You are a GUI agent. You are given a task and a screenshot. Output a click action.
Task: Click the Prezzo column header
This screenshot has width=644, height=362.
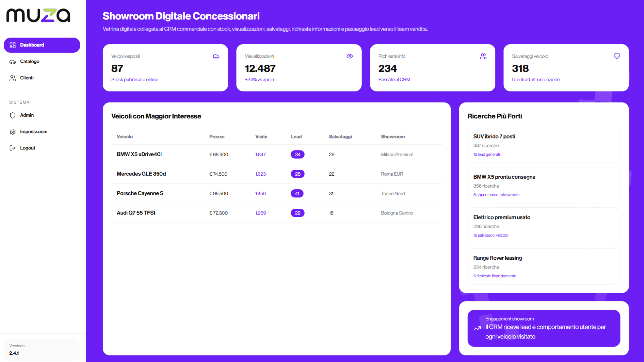tap(217, 137)
